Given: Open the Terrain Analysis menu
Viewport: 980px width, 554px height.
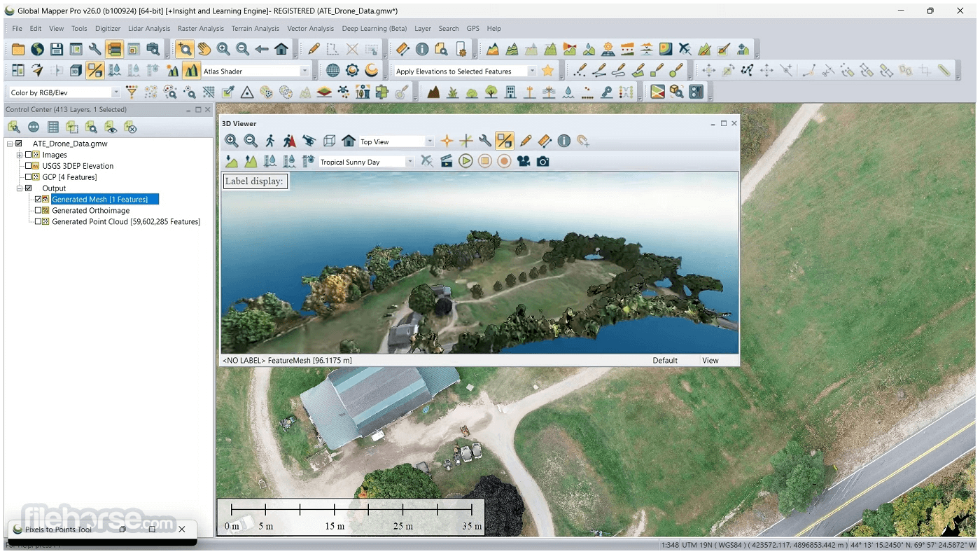Looking at the screenshot, I should point(255,29).
